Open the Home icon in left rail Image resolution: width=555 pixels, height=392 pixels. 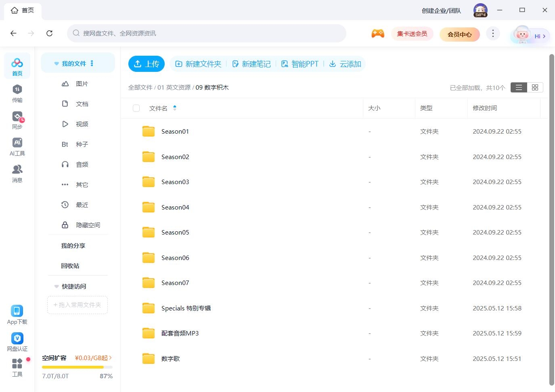click(x=17, y=66)
